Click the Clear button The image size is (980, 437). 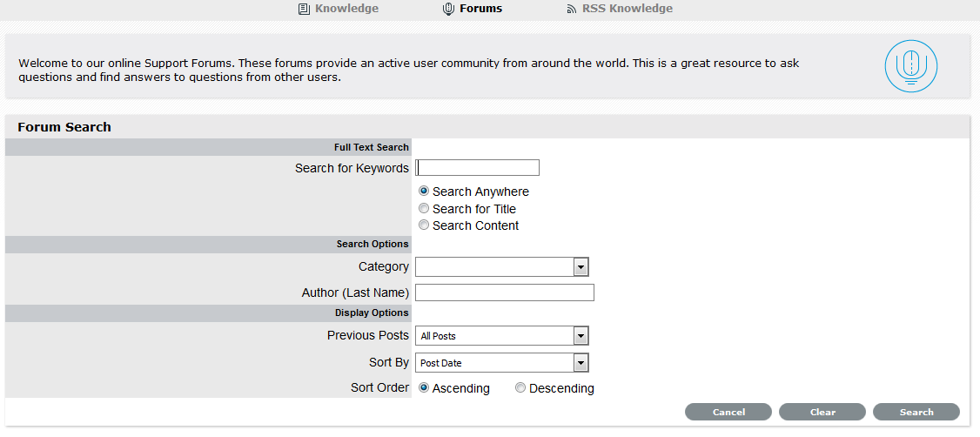822,412
